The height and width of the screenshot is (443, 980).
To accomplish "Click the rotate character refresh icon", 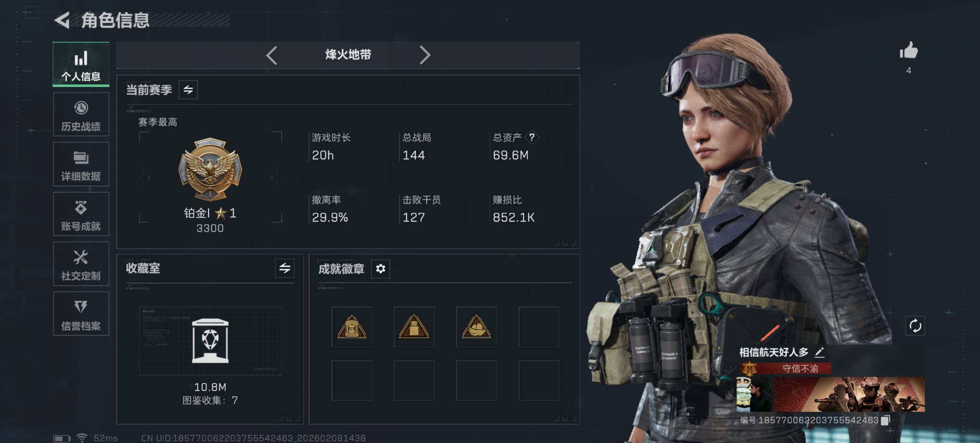I will click(x=915, y=326).
